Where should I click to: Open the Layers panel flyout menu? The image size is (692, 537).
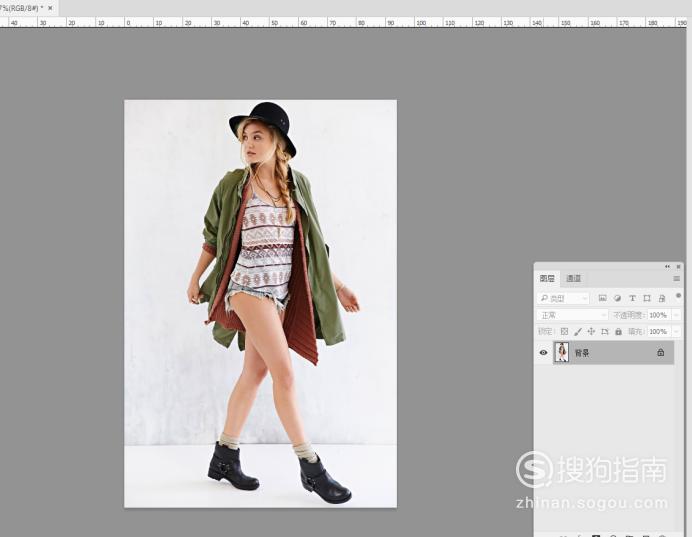tap(677, 278)
